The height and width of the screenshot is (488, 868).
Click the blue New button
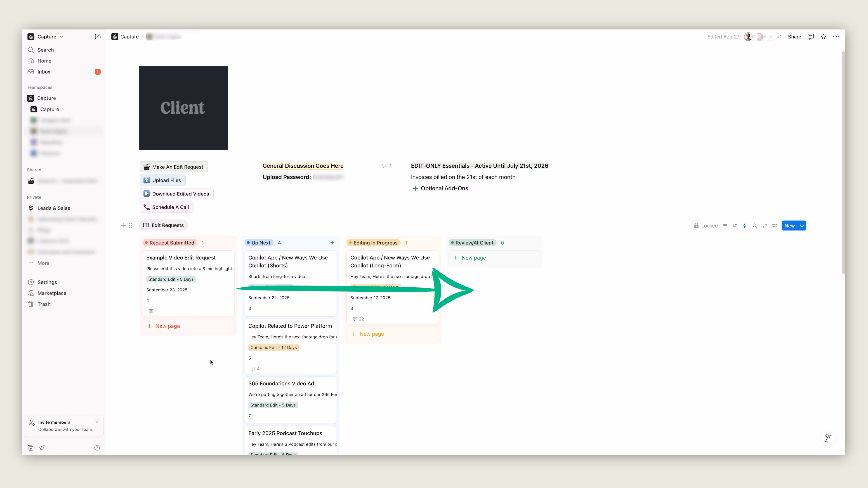(790, 226)
